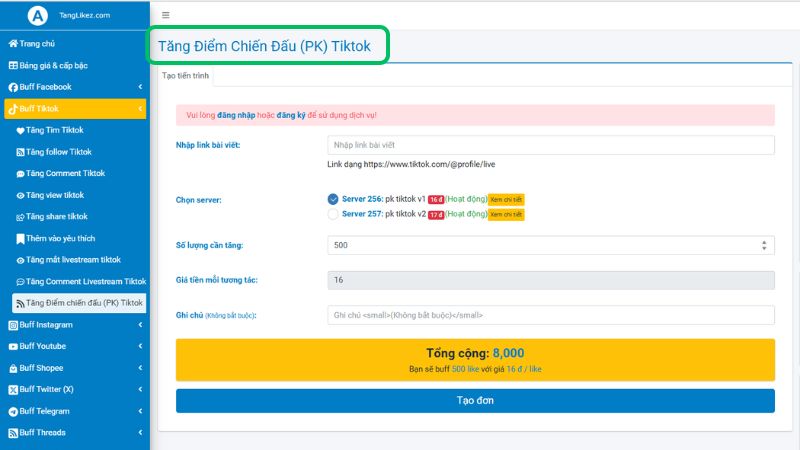This screenshot has width=800, height=450.
Task: Click the đăng nhập link in the alert
Action: click(x=236, y=115)
